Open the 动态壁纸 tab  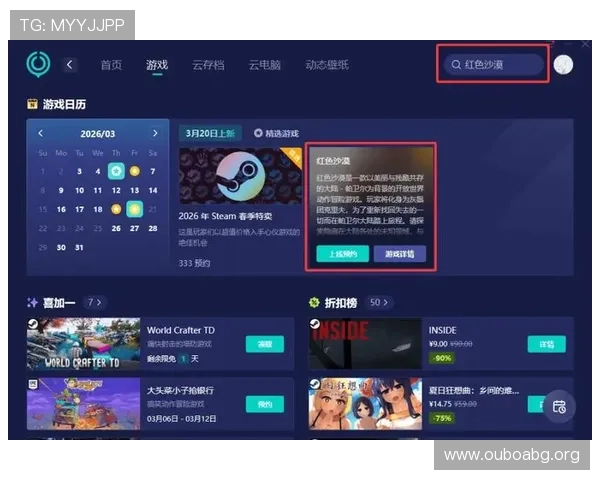[326, 65]
